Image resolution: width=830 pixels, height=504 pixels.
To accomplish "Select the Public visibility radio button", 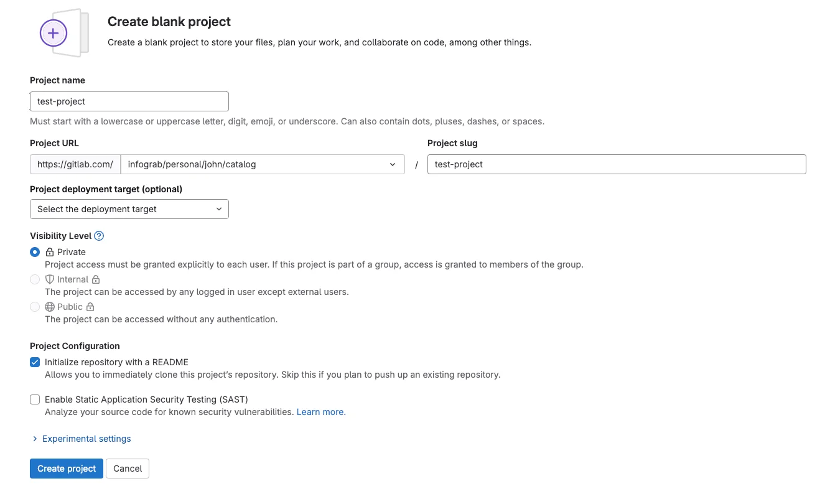I will click(x=35, y=307).
